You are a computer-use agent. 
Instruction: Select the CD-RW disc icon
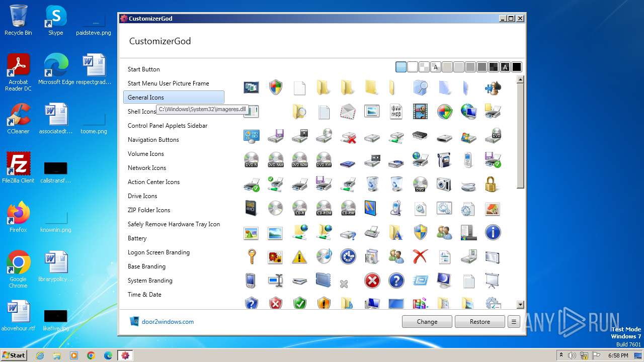pyautogui.click(x=348, y=208)
